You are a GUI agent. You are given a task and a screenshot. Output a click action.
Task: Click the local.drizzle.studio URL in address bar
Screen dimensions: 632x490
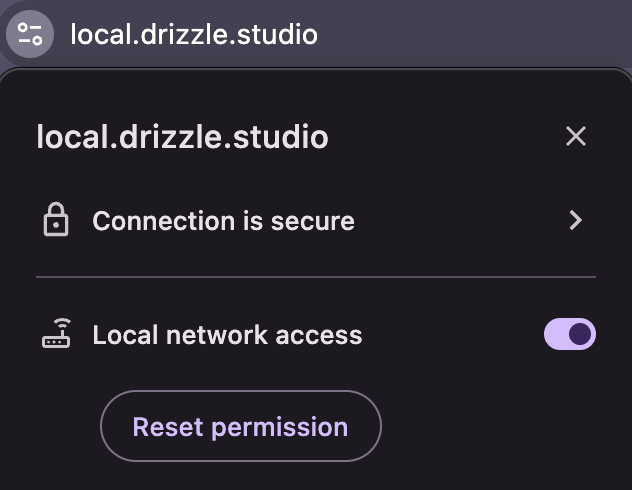[194, 35]
